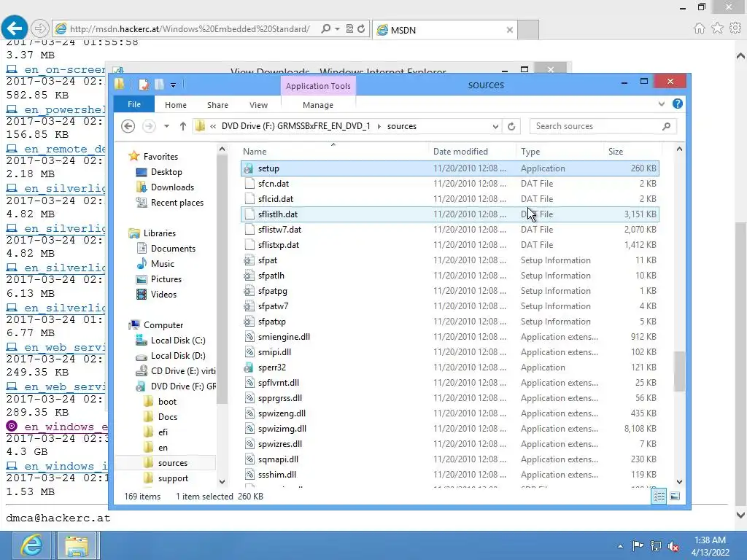Close the MSDN browser tab
The width and height of the screenshot is (747, 560).
coord(509,30)
